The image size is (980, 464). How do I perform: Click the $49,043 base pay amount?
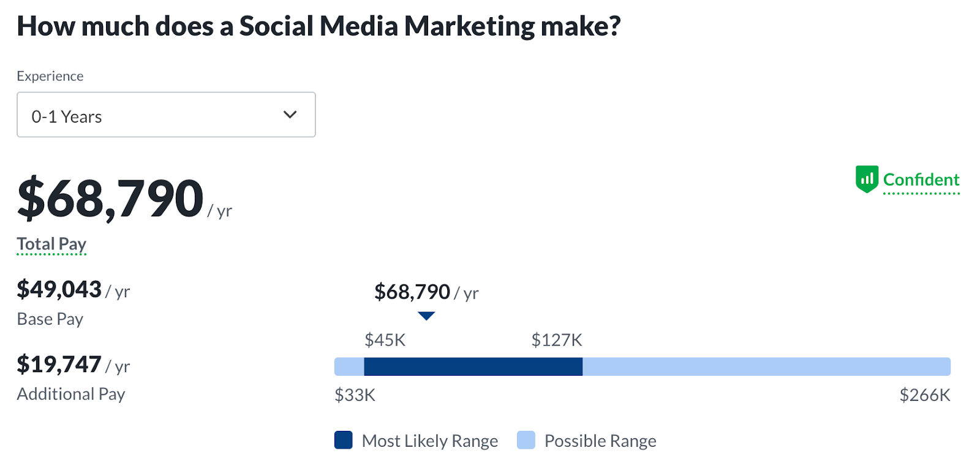59,289
